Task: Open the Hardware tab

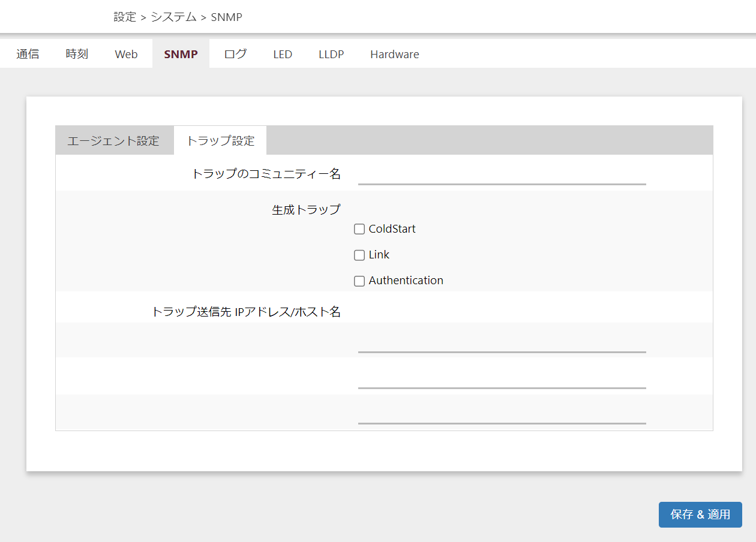Action: (394, 54)
